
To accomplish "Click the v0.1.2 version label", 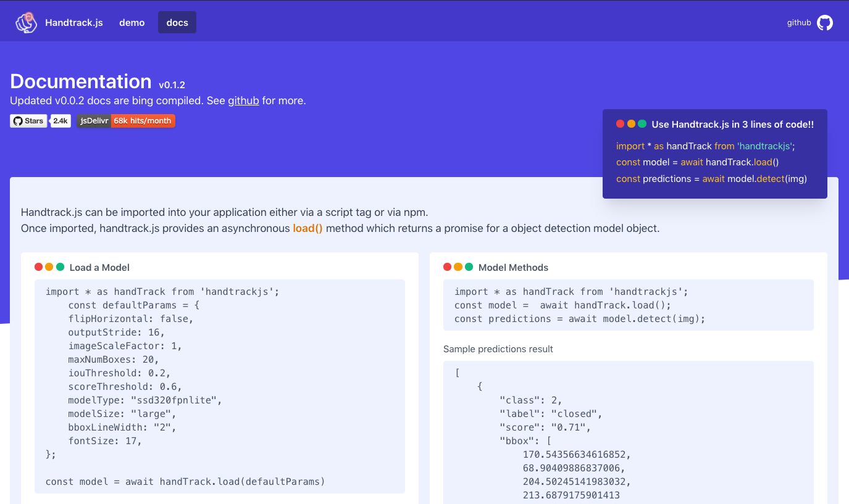I will click(172, 85).
